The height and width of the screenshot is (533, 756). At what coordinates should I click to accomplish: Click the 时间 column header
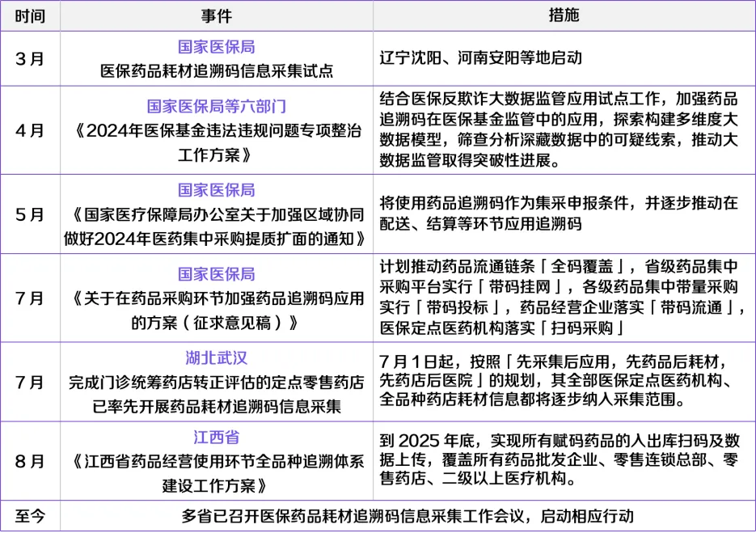click(x=30, y=16)
